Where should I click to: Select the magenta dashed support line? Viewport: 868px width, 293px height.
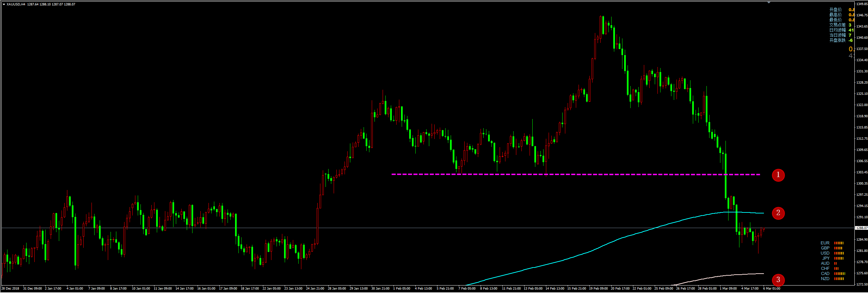(x=575, y=174)
